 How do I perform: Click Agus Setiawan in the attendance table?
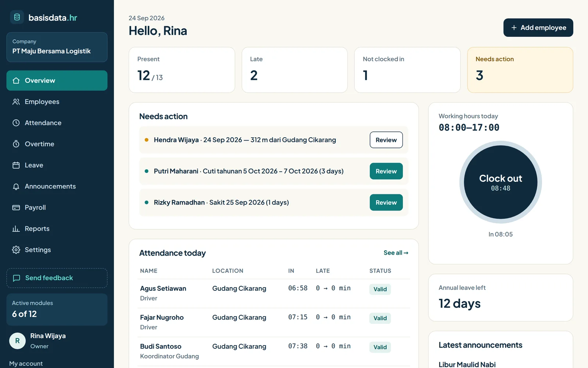163,289
